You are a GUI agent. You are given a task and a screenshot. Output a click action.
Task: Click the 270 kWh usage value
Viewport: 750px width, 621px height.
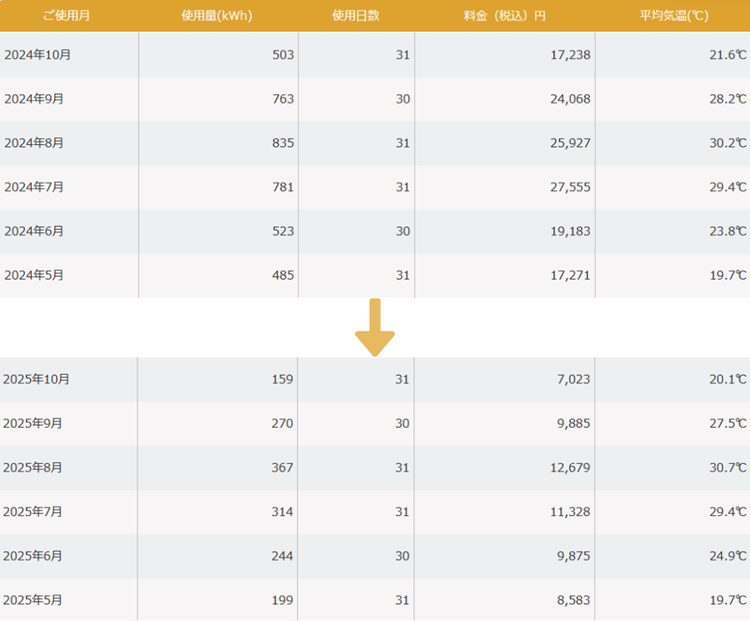[283, 424]
